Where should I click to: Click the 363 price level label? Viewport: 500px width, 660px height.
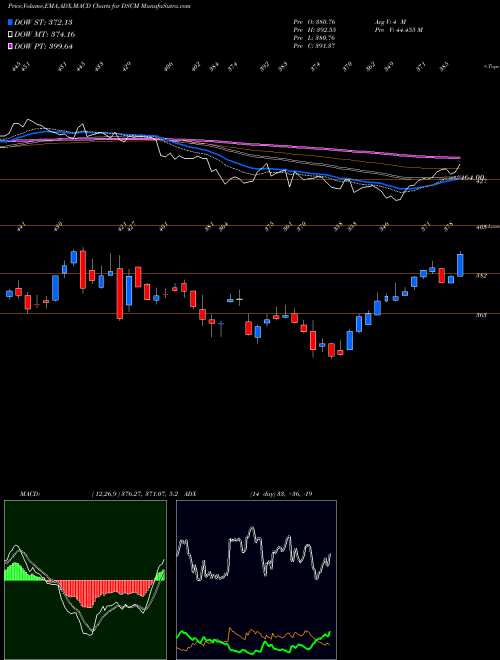tap(482, 314)
